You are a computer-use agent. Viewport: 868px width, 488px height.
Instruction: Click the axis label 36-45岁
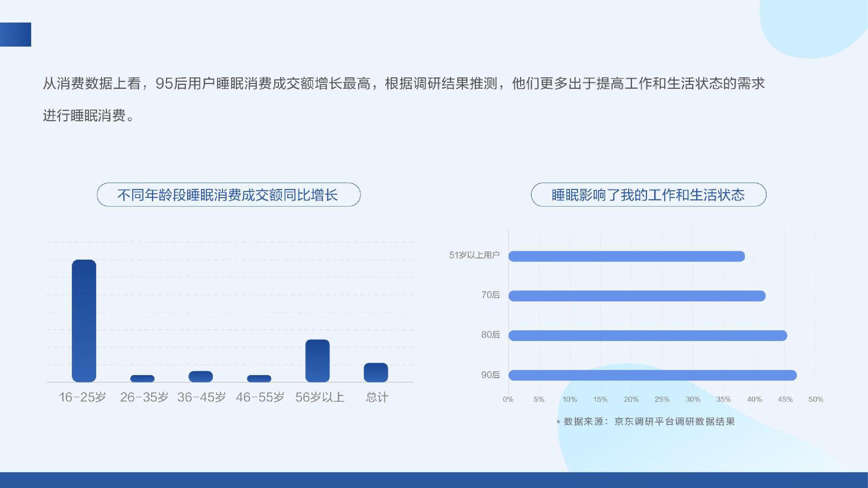click(201, 397)
